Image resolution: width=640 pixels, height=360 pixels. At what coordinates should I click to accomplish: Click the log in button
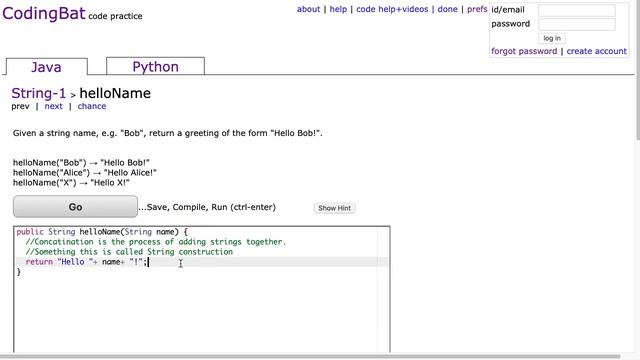552,38
